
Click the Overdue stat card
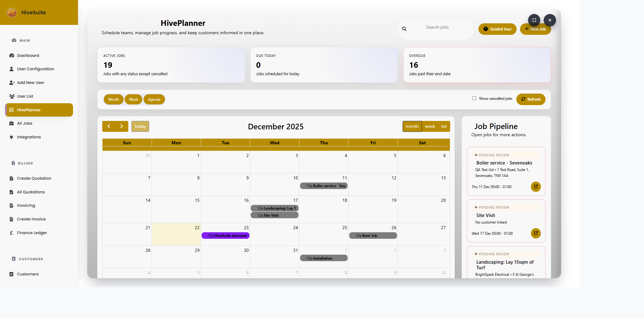[x=477, y=65]
